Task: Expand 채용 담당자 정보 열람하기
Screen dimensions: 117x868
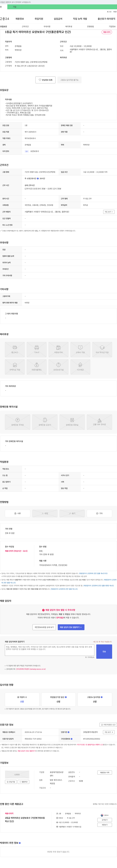Action: pos(71,627)
